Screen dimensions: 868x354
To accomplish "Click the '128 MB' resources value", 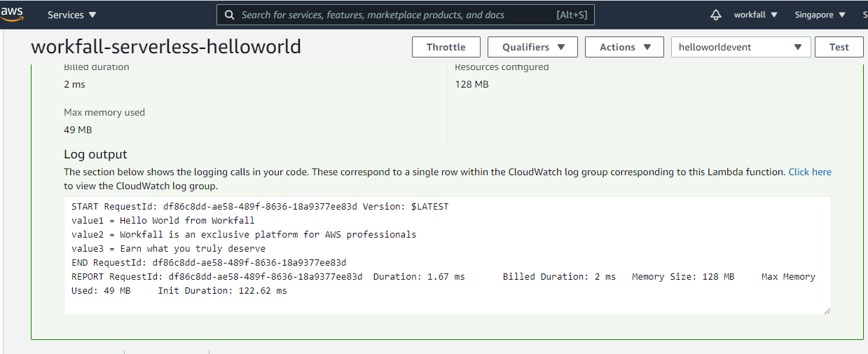I will pyautogui.click(x=471, y=84).
